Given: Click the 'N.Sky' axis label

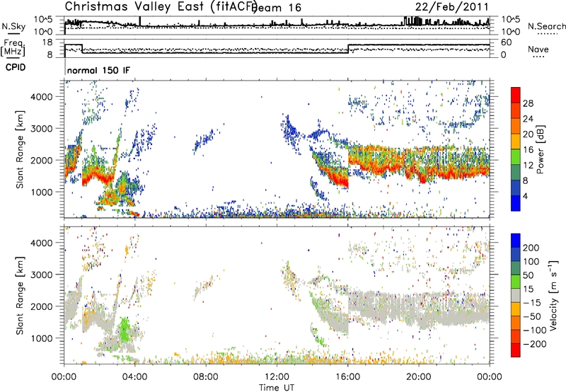Looking at the screenshot, I should pos(13,26).
